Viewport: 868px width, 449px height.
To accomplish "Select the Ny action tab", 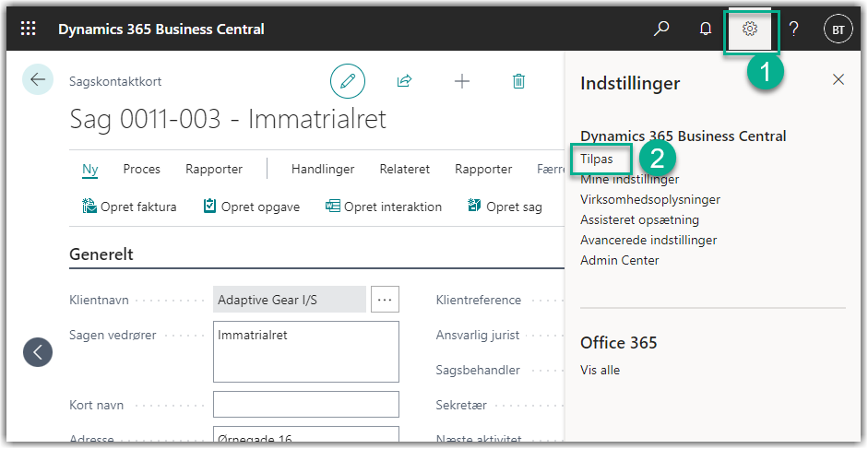I will coord(90,169).
